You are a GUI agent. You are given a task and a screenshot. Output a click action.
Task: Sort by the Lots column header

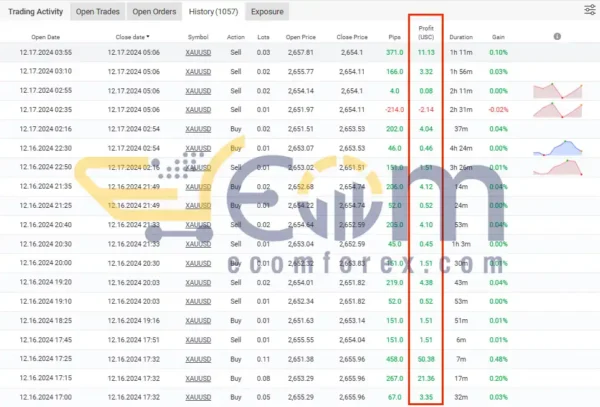pyautogui.click(x=263, y=37)
